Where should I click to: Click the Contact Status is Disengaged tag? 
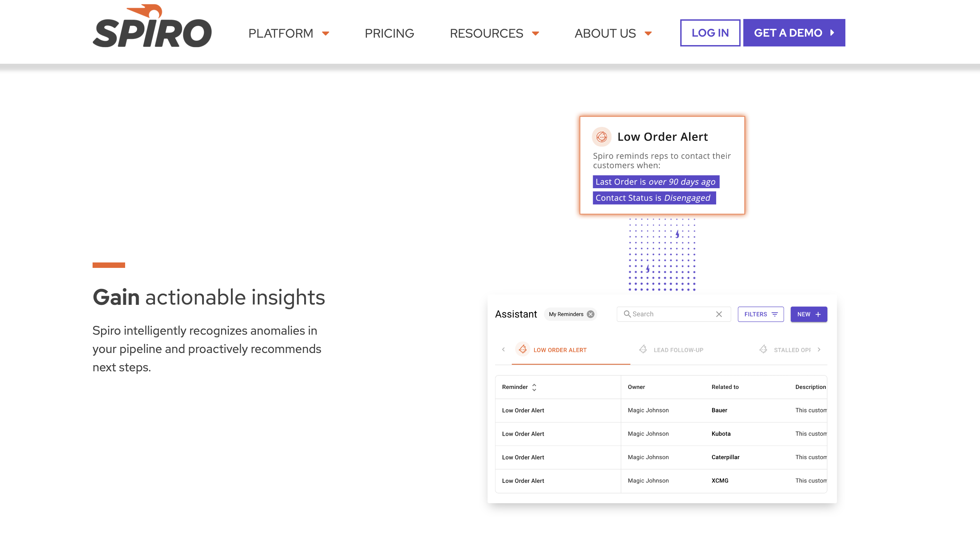pyautogui.click(x=654, y=198)
